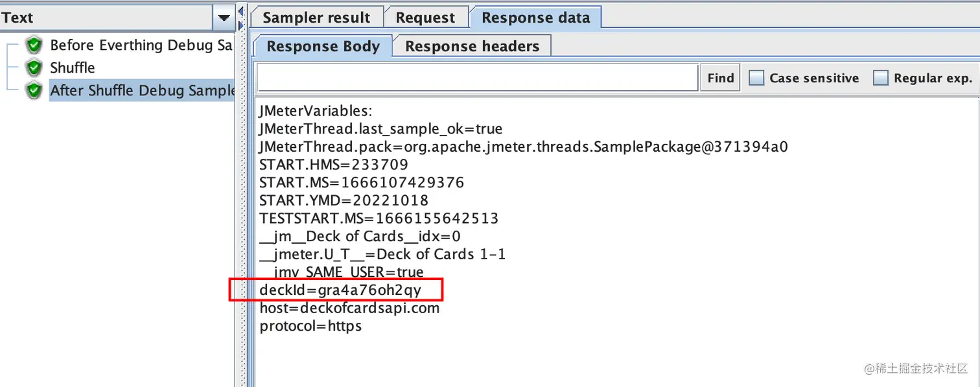Click the search text field

pos(477,78)
